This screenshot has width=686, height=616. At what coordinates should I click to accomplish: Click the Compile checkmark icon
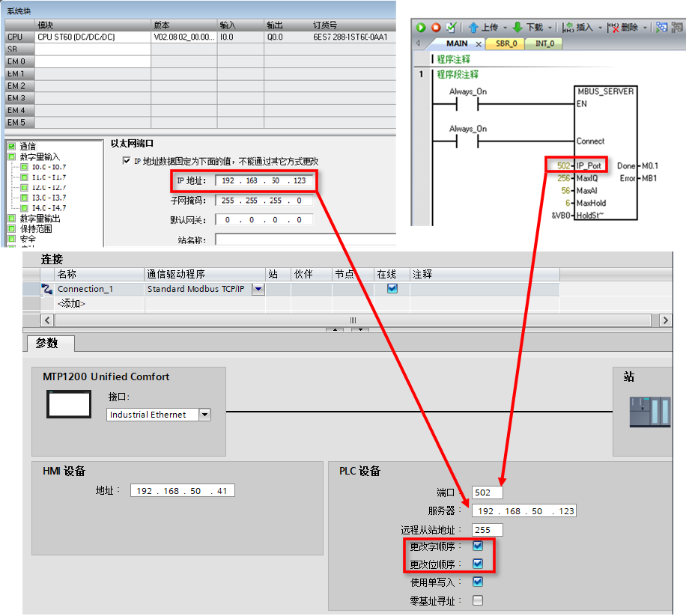tap(451, 28)
